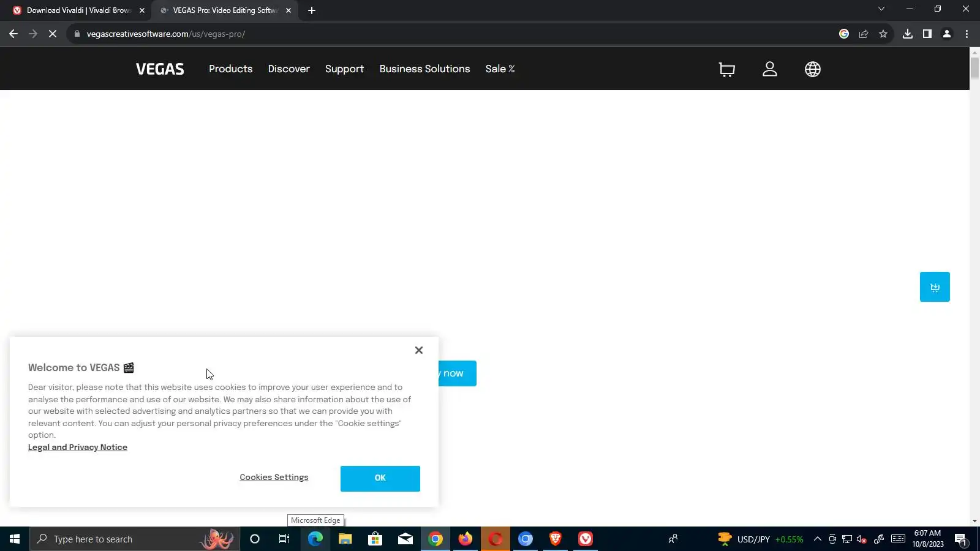Click the blue floating cart button
This screenshot has height=551, width=980.
pos(935,287)
